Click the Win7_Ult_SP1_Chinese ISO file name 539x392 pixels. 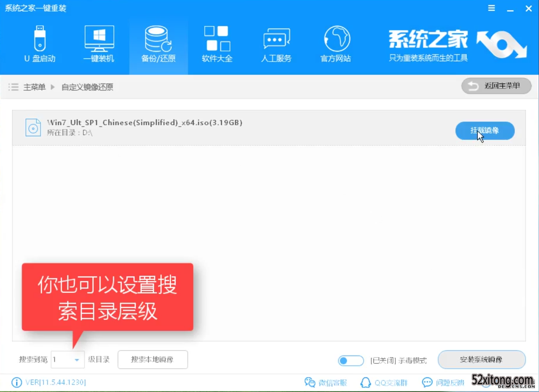point(145,122)
